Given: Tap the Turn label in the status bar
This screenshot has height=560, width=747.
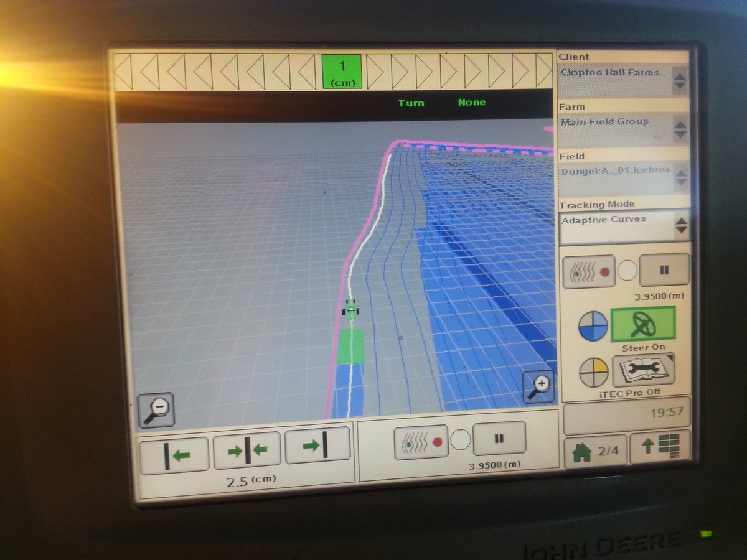Looking at the screenshot, I should tap(411, 103).
